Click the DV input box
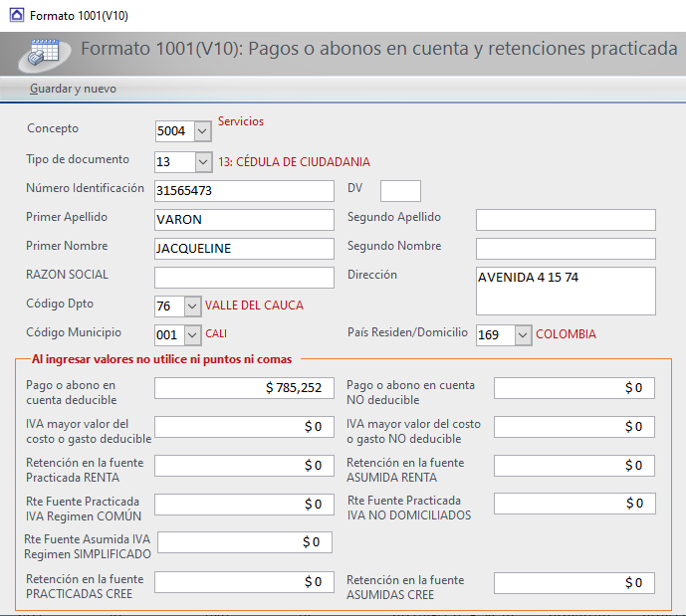686x616 pixels. tap(401, 191)
